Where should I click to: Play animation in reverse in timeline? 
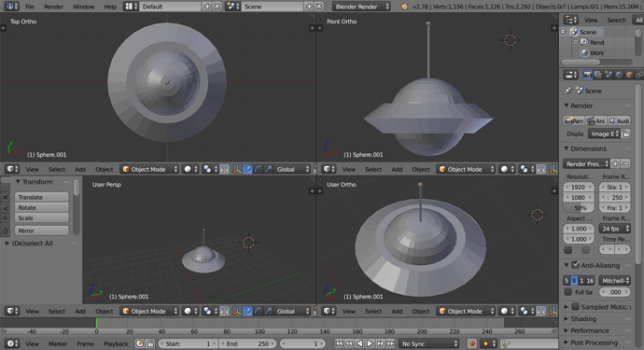point(359,343)
